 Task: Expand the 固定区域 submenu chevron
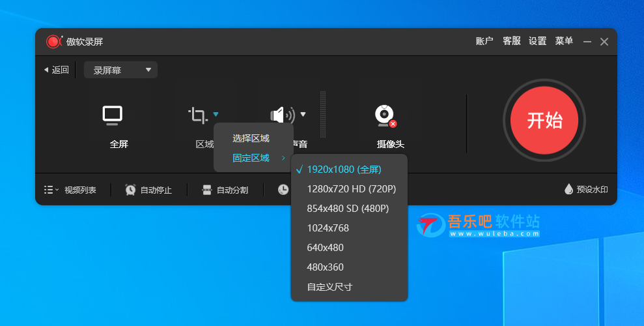click(283, 158)
